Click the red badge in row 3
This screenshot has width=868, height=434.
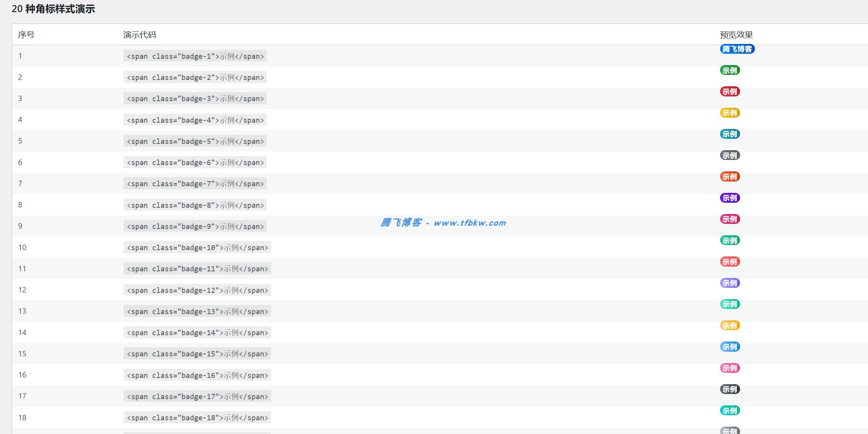coord(729,92)
